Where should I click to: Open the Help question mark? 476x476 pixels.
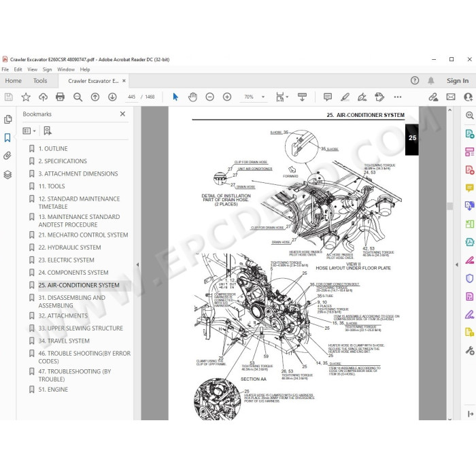coord(415,80)
